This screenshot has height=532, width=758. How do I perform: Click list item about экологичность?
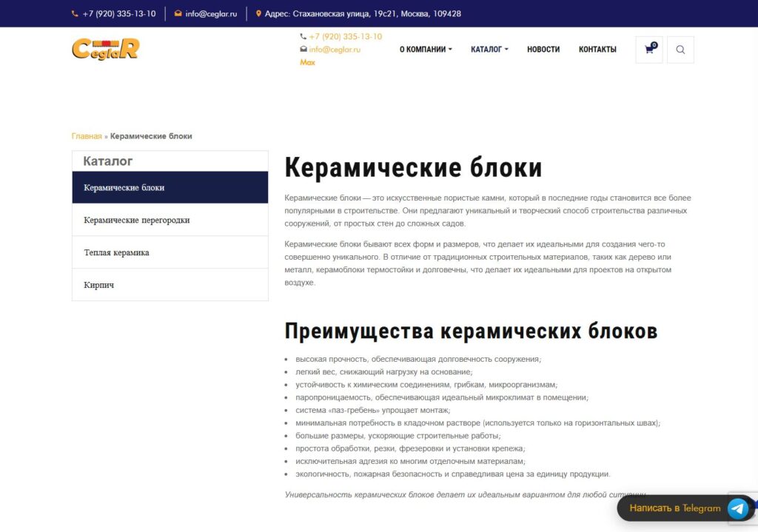[x=453, y=474]
